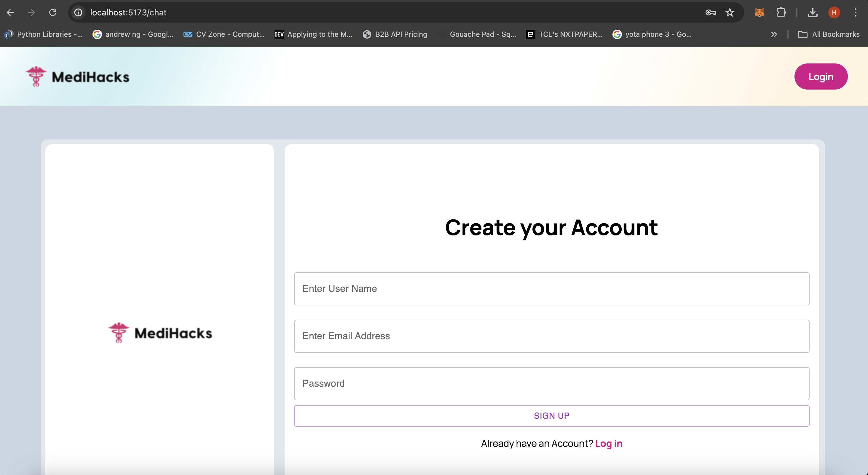This screenshot has height=475, width=868.
Task: Click the browser back arrow
Action: click(x=10, y=12)
